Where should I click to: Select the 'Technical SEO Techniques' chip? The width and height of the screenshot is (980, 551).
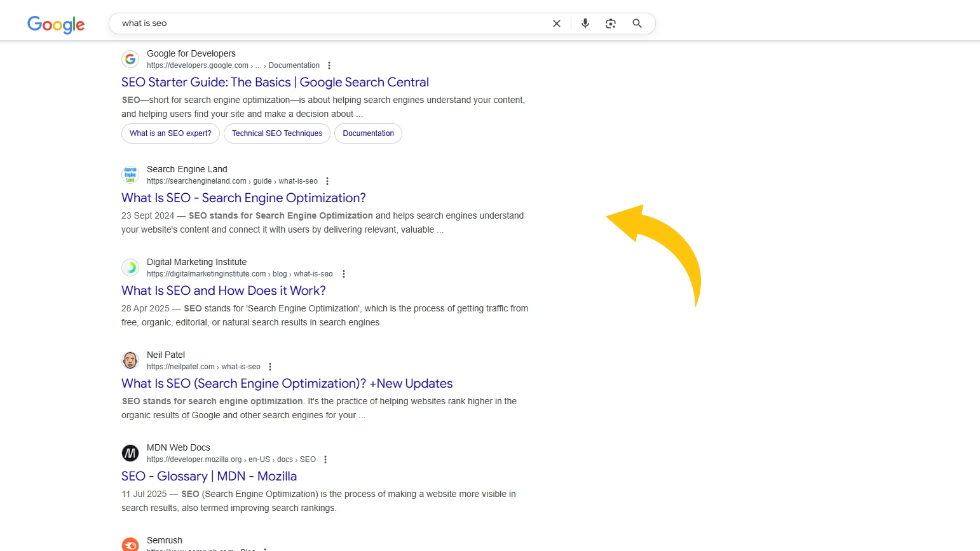click(276, 133)
